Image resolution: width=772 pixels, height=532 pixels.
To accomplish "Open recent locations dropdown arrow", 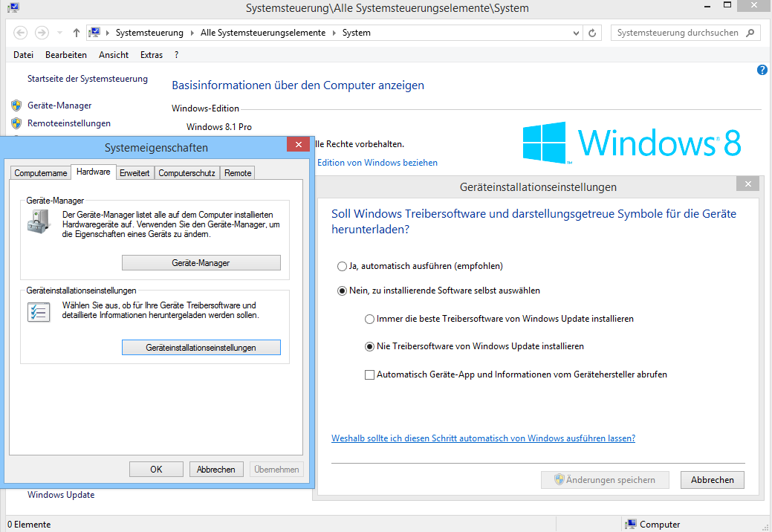I will click(59, 33).
